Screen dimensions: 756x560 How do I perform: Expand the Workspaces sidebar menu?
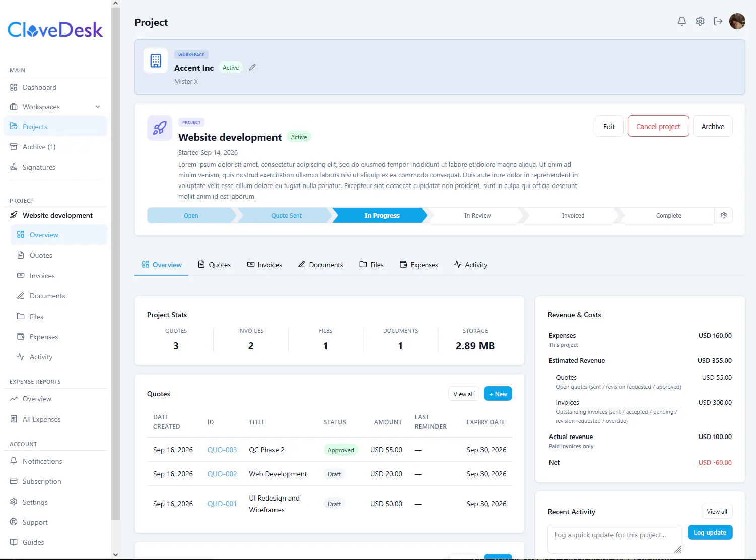(x=55, y=107)
